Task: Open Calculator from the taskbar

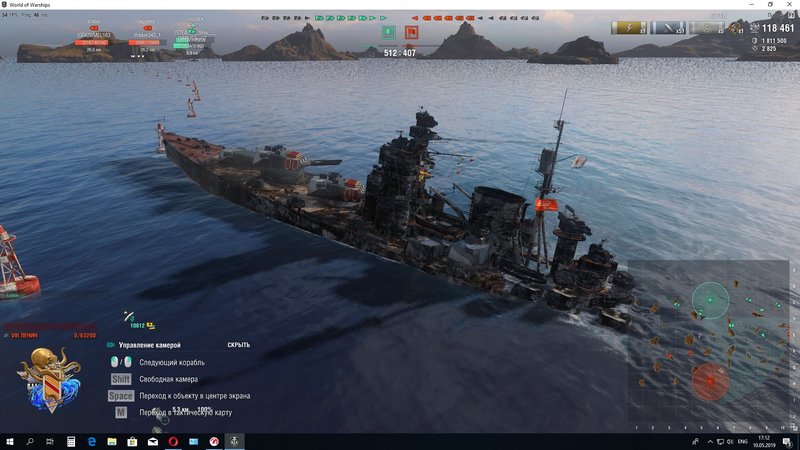Action: [x=71, y=441]
